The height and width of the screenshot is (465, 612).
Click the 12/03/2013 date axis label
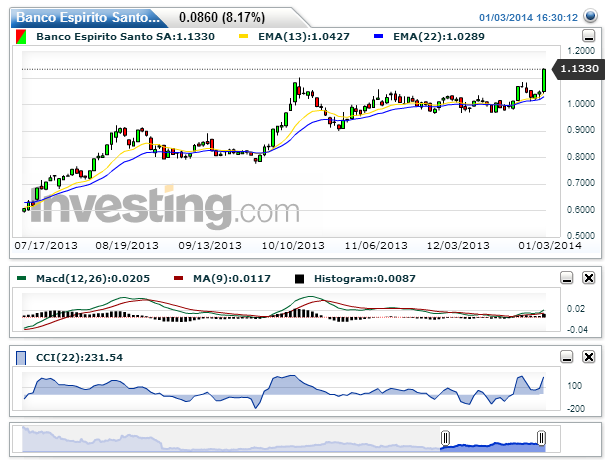(458, 246)
